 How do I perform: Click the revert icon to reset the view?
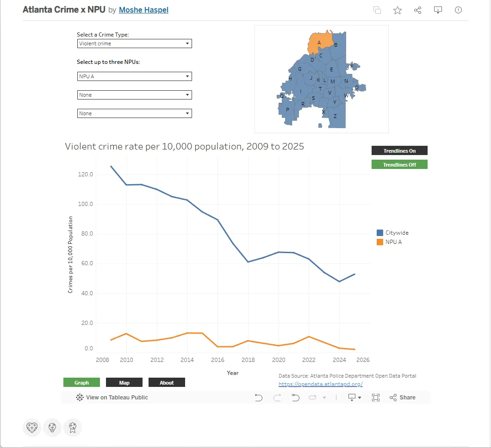point(295,397)
